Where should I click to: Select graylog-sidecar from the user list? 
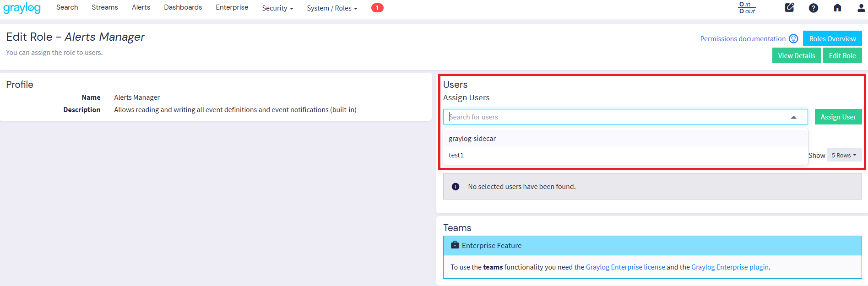472,139
